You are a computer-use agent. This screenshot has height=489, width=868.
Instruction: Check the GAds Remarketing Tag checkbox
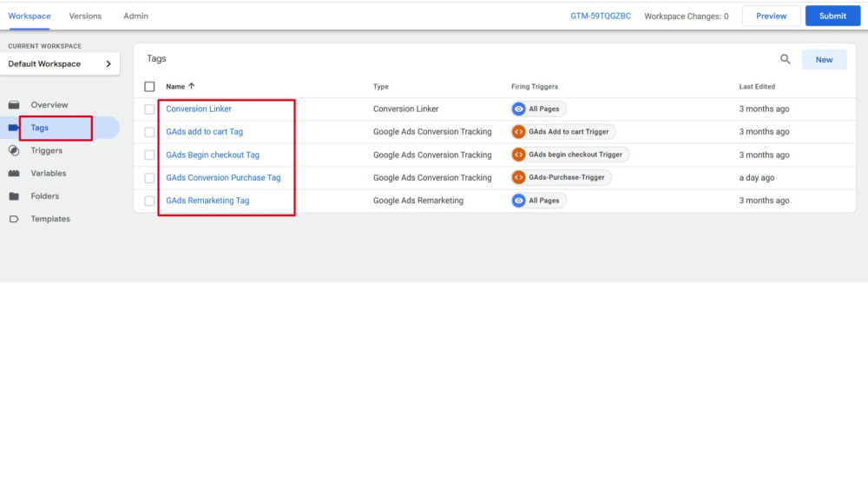pos(149,201)
